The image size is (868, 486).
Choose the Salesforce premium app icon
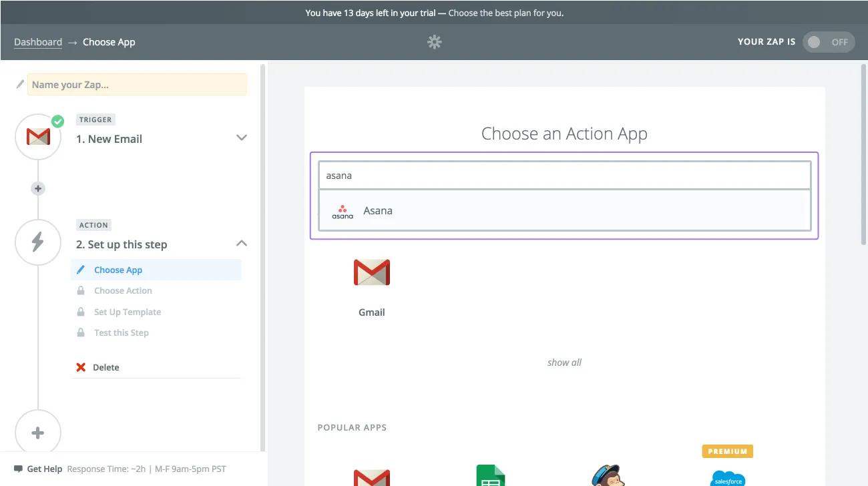[x=727, y=475]
